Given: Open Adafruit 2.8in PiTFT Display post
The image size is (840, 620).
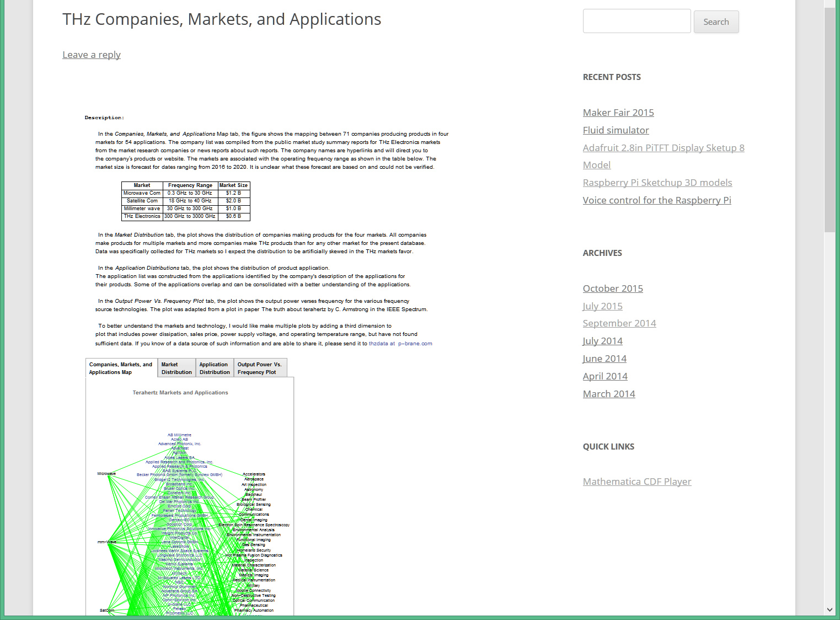Looking at the screenshot, I should pyautogui.click(x=663, y=148).
